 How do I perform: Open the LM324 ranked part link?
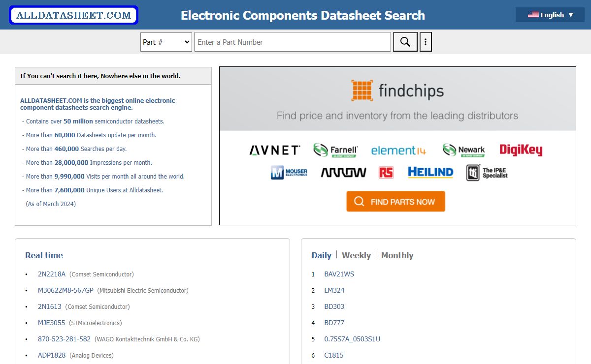[334, 290]
